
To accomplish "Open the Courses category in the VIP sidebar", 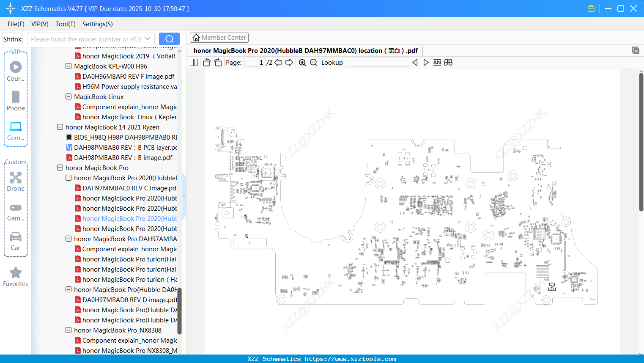I will pos(16,71).
